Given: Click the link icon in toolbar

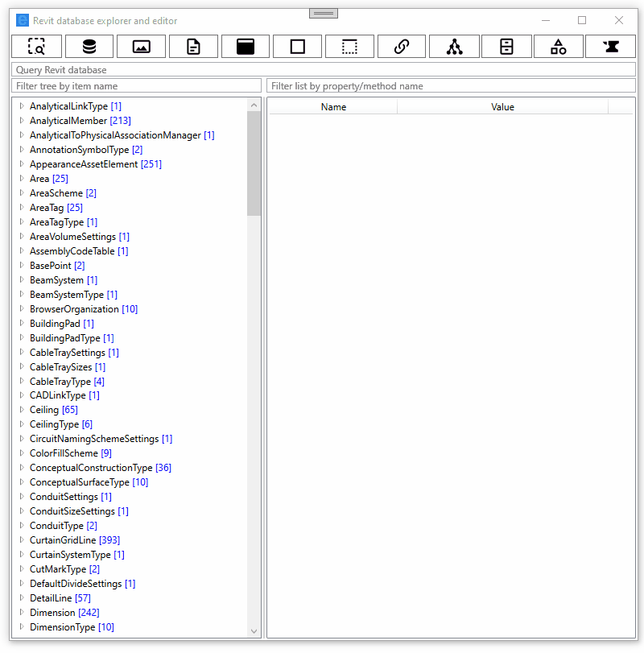Looking at the screenshot, I should click(401, 47).
